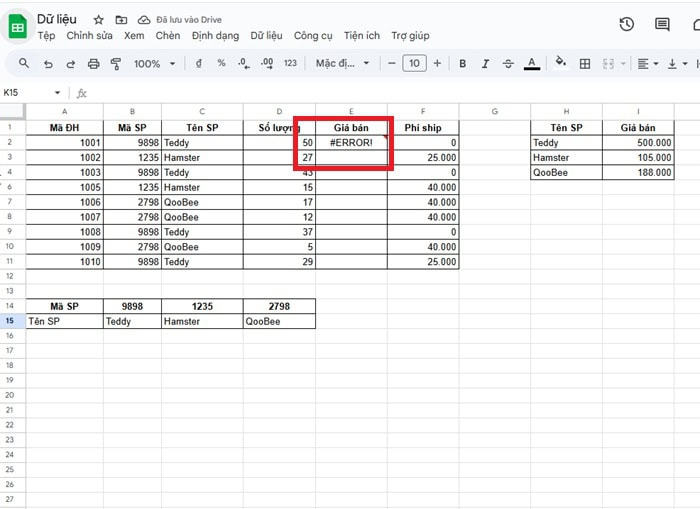
Task: Open vertical align dropdown
Action: (677, 64)
